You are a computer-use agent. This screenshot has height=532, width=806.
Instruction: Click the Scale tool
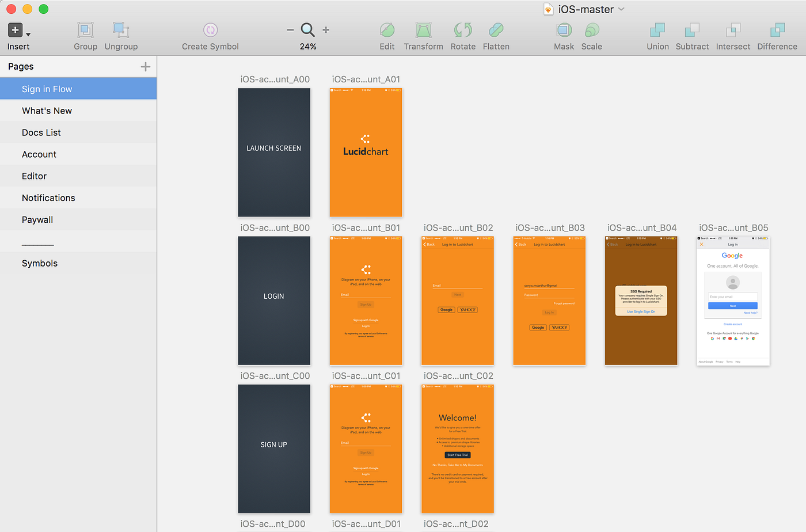(x=591, y=35)
